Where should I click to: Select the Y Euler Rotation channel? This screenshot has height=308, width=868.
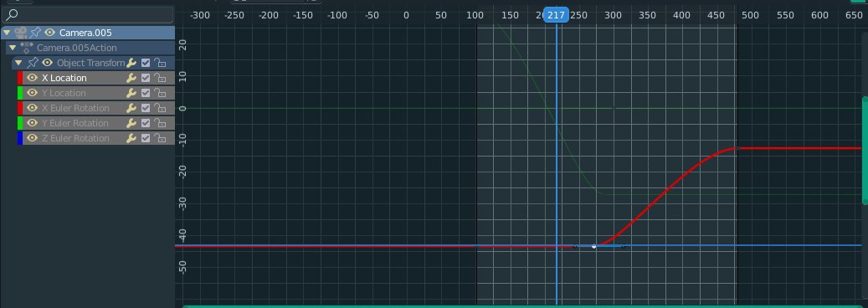tap(75, 123)
